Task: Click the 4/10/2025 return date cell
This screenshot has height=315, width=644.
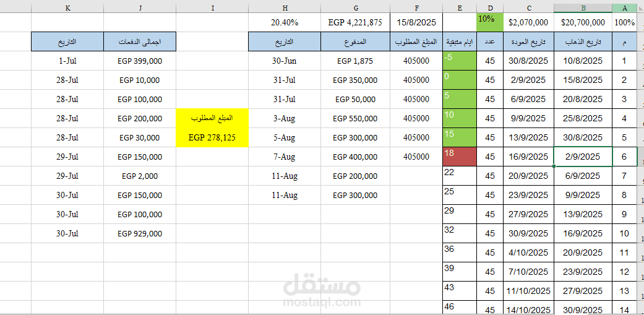Action: 528,252
